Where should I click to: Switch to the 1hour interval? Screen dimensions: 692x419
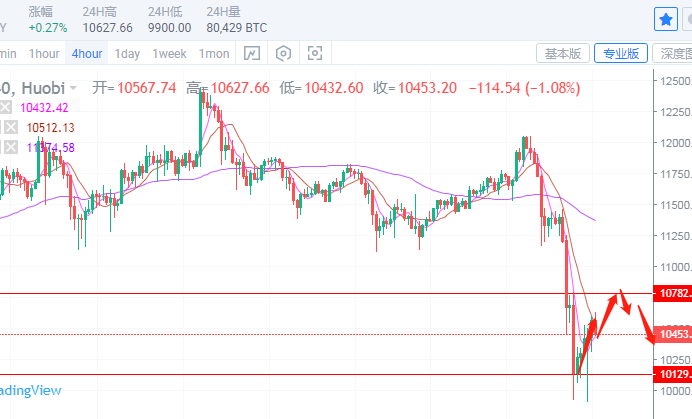[44, 54]
